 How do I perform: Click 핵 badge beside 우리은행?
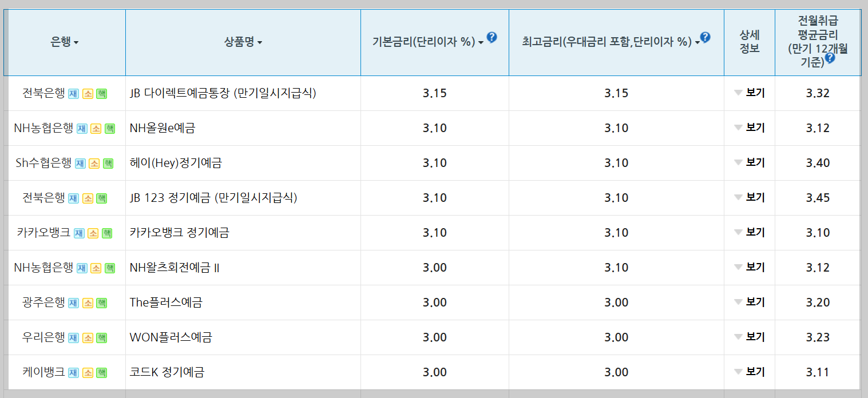pyautogui.click(x=102, y=338)
